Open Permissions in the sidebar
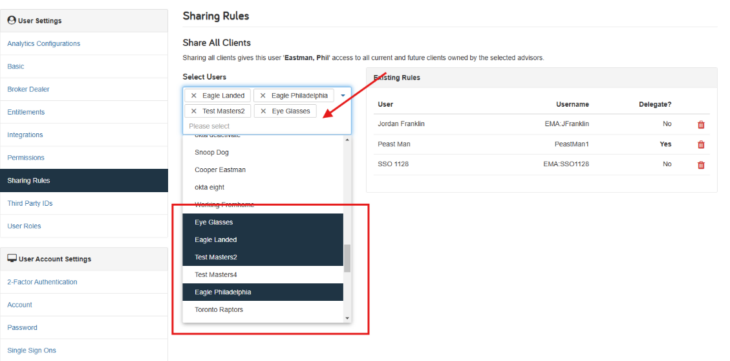The image size is (730, 361). [x=26, y=157]
